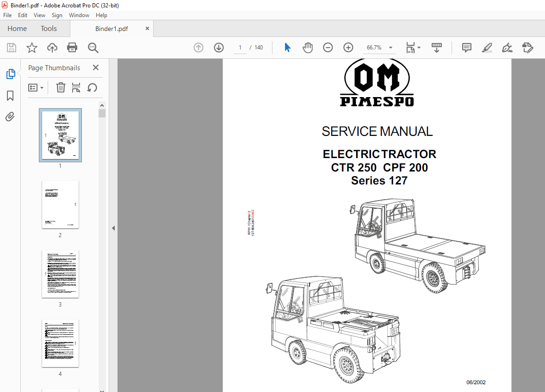Close the Page Thumbnails panel

click(x=96, y=67)
